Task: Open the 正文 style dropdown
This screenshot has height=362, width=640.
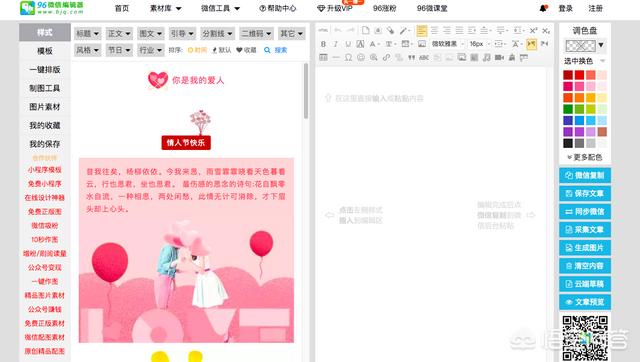Action: click(x=119, y=33)
